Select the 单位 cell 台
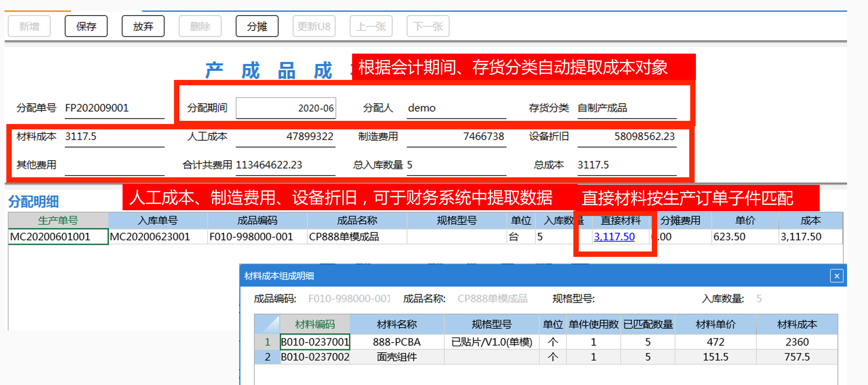The width and height of the screenshot is (868, 385). 521,237
